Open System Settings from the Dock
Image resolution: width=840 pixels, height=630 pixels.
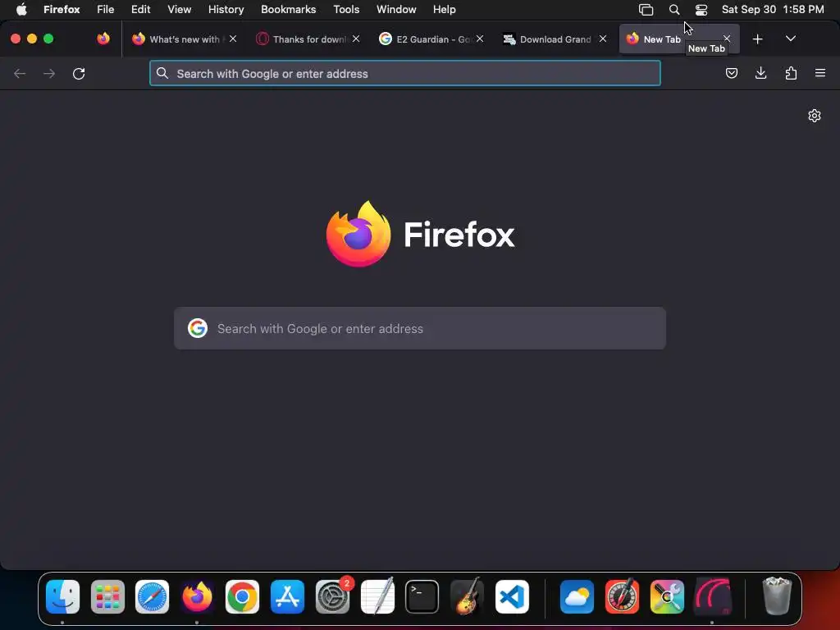(333, 596)
